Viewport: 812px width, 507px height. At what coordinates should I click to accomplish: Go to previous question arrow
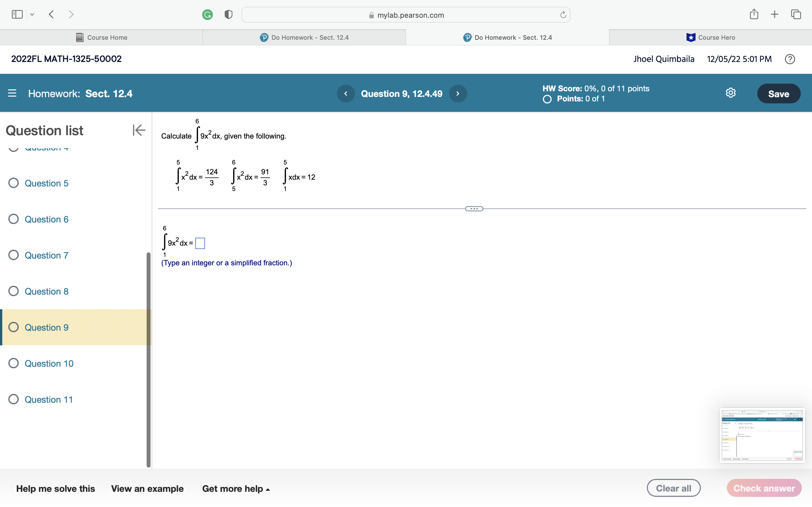click(346, 94)
